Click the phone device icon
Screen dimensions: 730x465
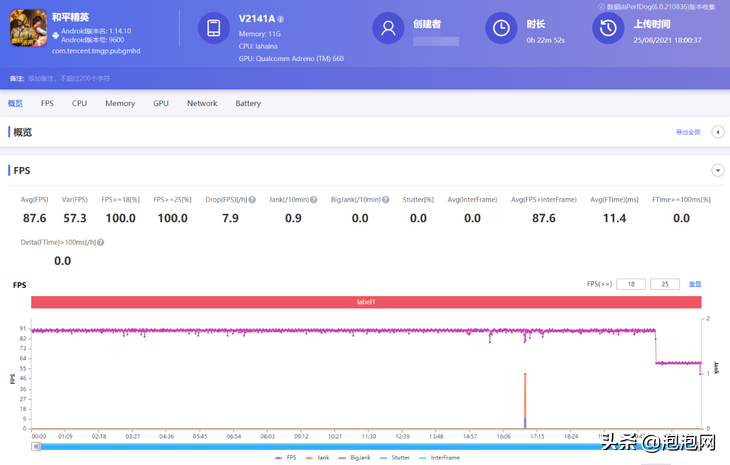pyautogui.click(x=214, y=28)
